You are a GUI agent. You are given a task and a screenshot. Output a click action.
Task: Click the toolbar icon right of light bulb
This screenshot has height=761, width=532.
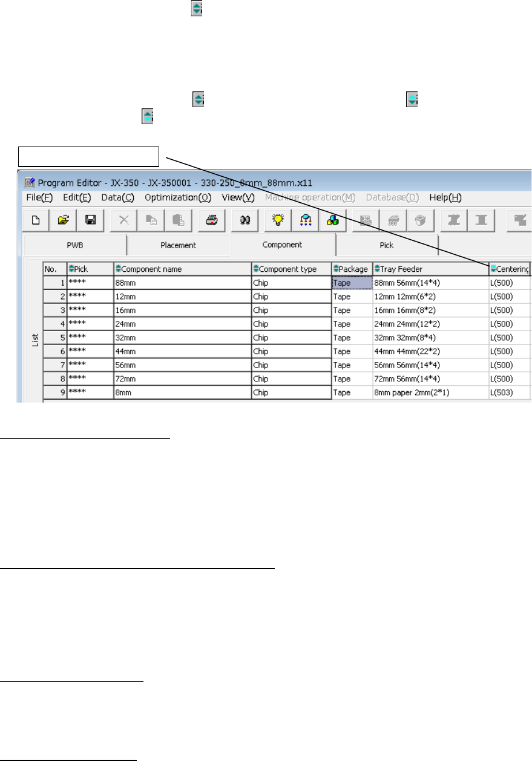306,220
